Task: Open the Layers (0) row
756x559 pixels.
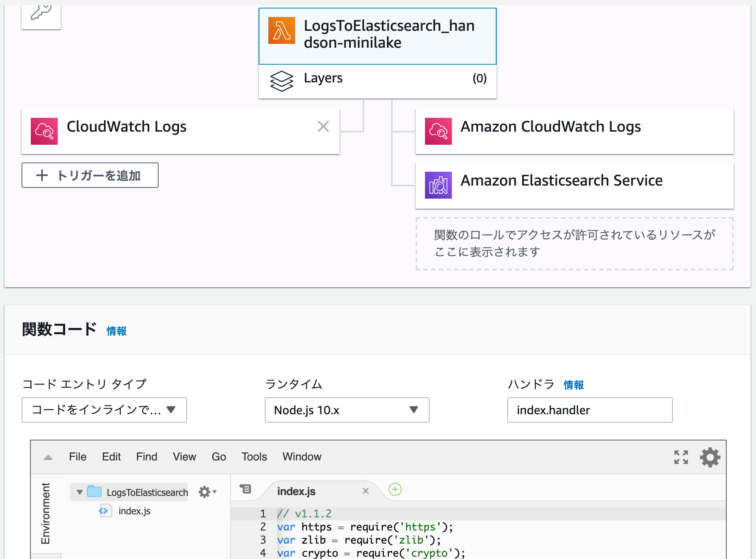Action: [378, 82]
